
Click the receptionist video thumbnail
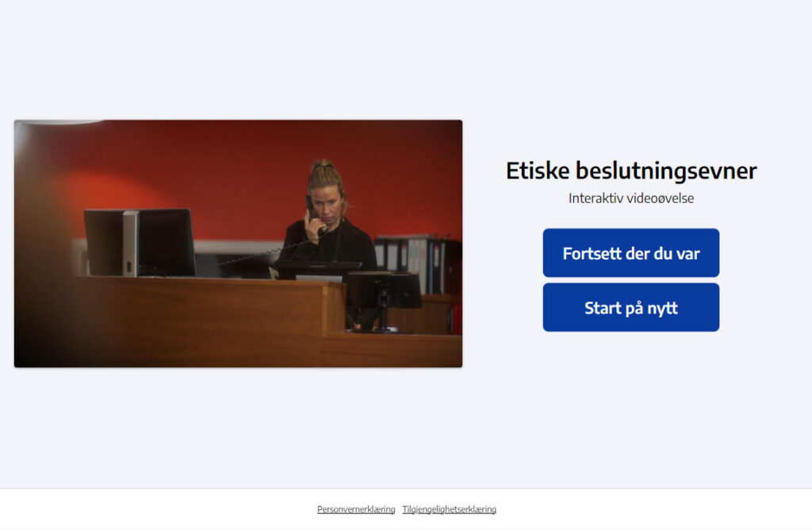[238, 244]
